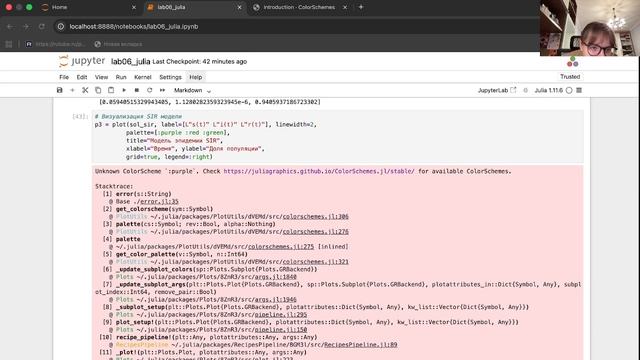Viewport: 640px width, 360px height.
Task: Open the colorschemes.jl:306 stacktrace link
Action: pyautogui.click(x=316, y=217)
